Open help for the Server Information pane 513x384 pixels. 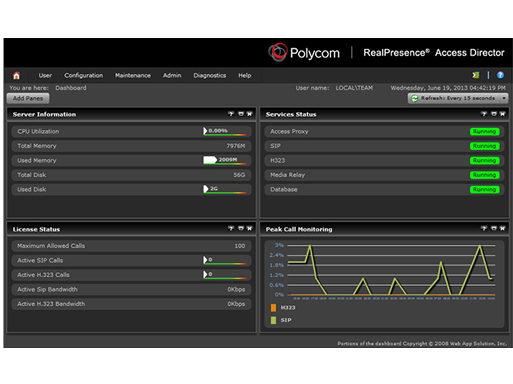pos(231,114)
